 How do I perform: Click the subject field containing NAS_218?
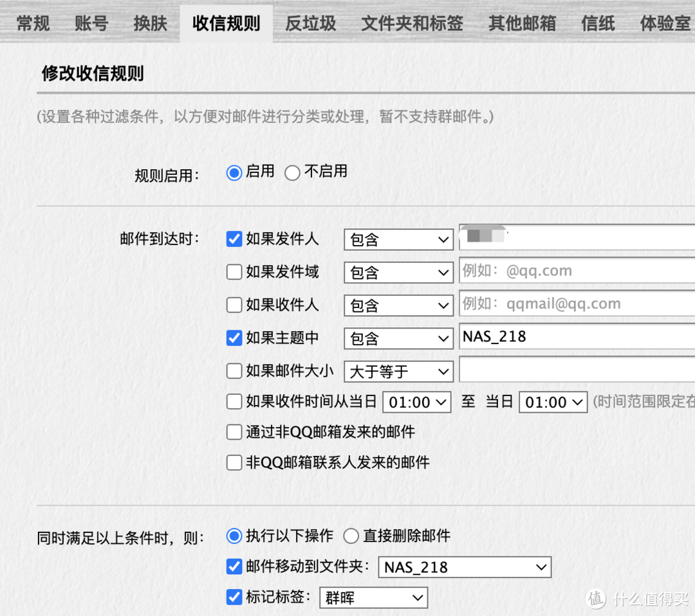point(576,337)
